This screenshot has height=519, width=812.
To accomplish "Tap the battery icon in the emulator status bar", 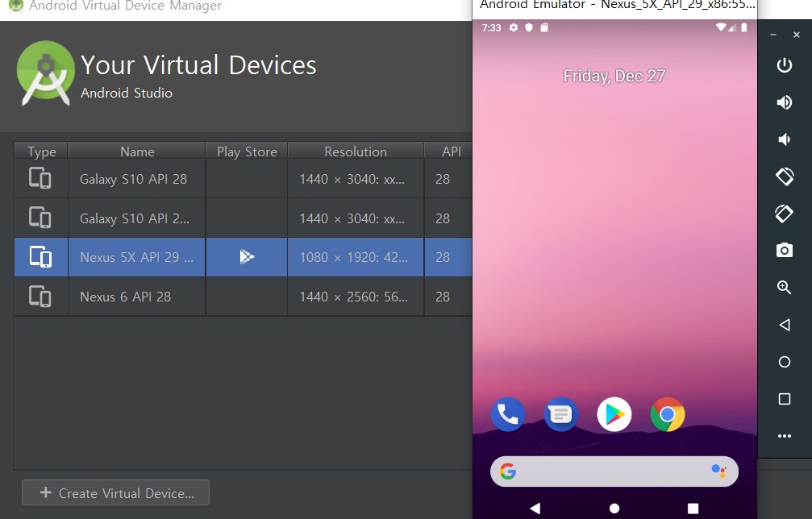I will click(744, 27).
